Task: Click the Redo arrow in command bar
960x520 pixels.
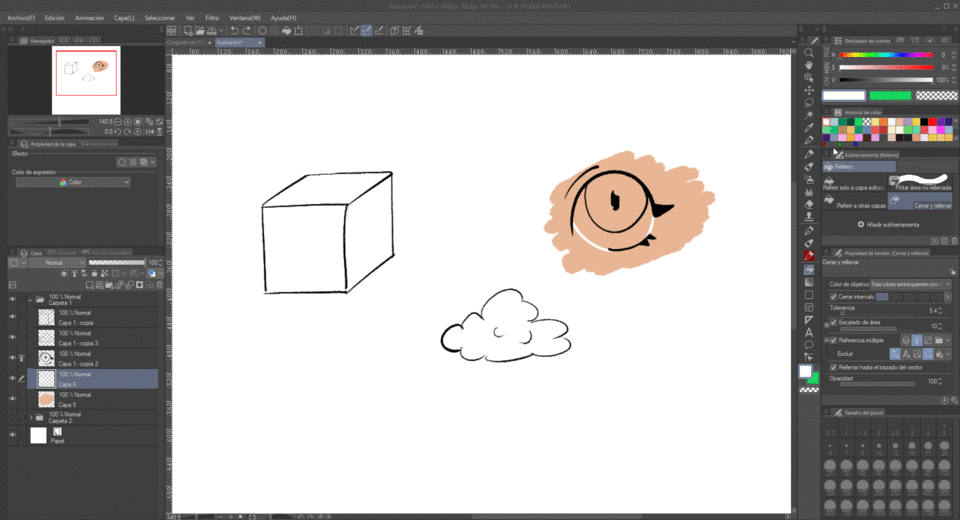Action: coord(246,31)
